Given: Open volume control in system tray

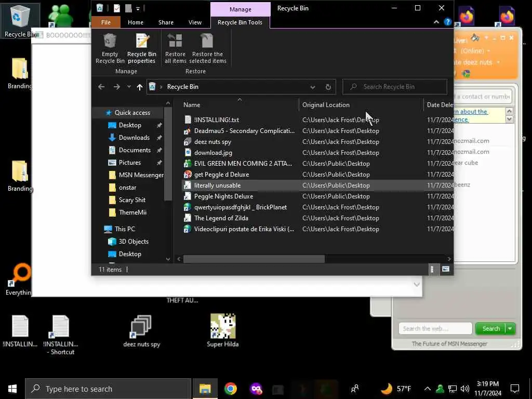Looking at the screenshot, I should coord(465,389).
